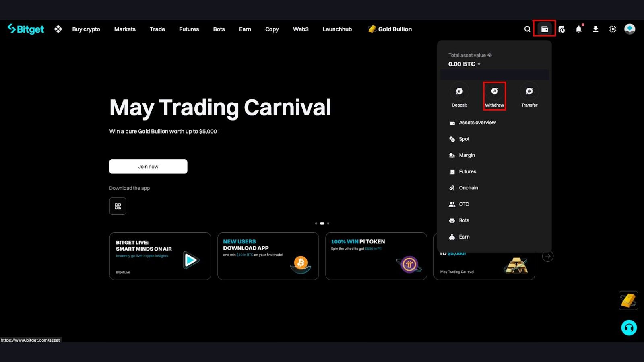Open the apps grid diamond icon
This screenshot has width=644, height=362.
point(58,29)
